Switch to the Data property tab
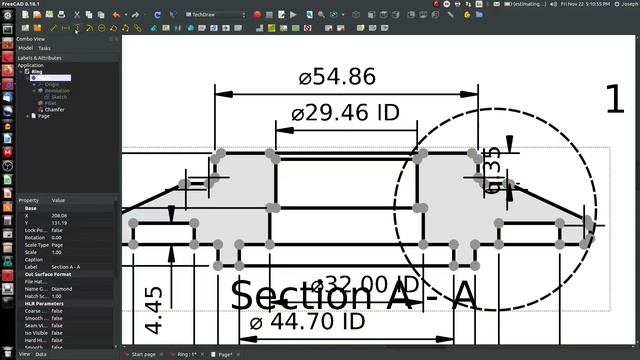640x360 pixels. point(41,354)
